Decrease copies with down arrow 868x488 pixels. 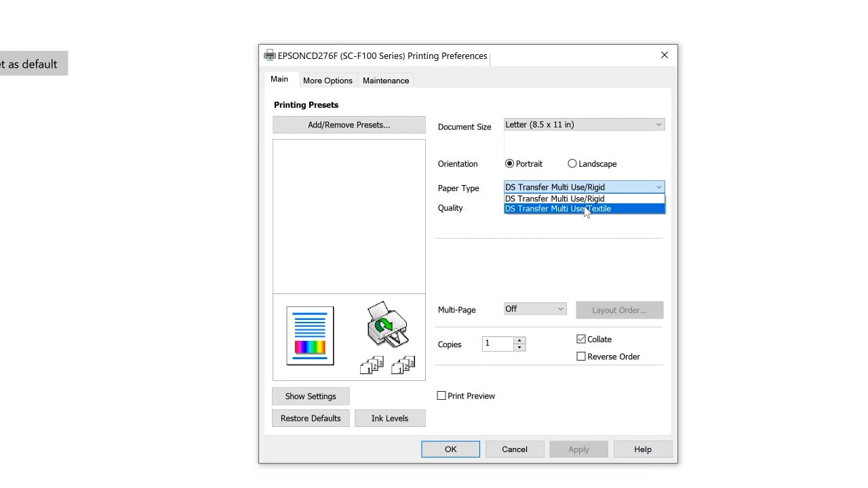click(x=519, y=348)
